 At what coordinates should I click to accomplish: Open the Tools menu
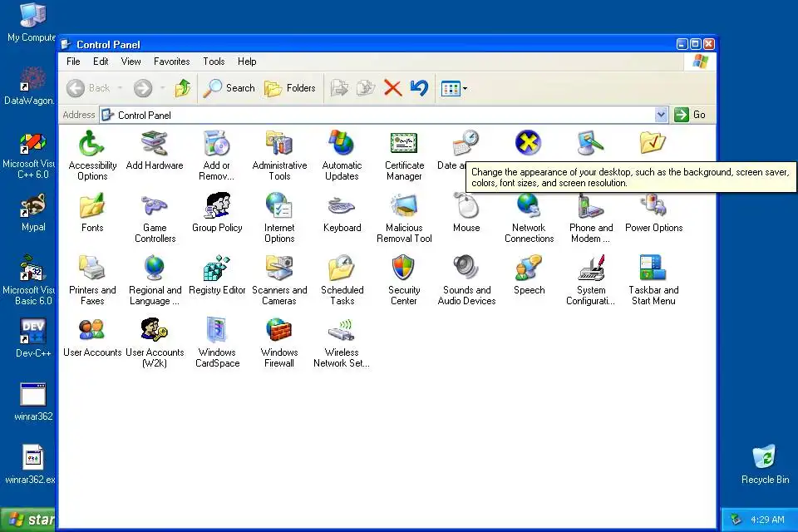[214, 62]
